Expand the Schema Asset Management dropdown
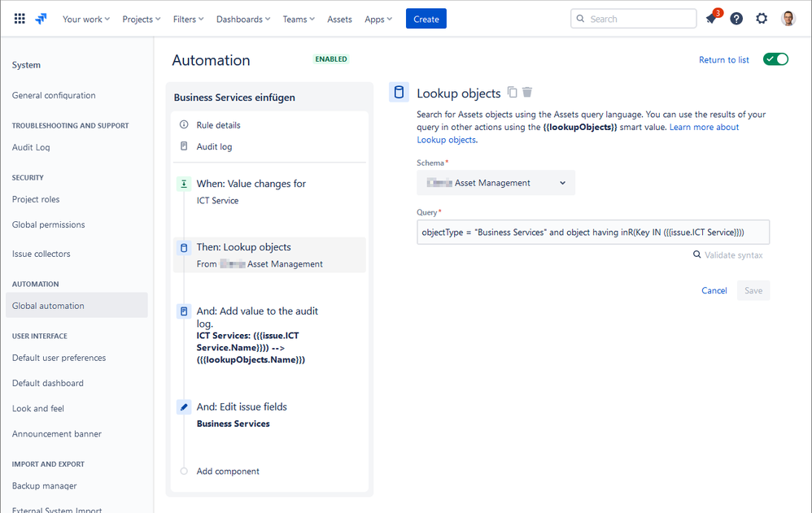The image size is (812, 513). pyautogui.click(x=495, y=183)
